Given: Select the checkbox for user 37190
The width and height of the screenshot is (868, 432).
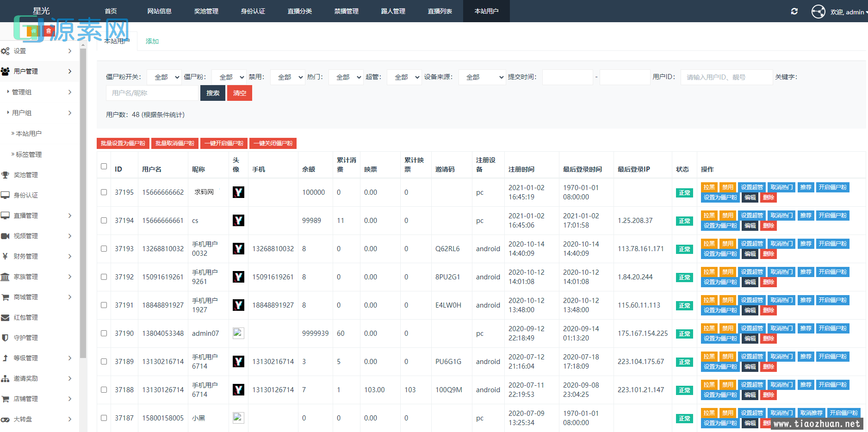Looking at the screenshot, I should pyautogui.click(x=104, y=333).
